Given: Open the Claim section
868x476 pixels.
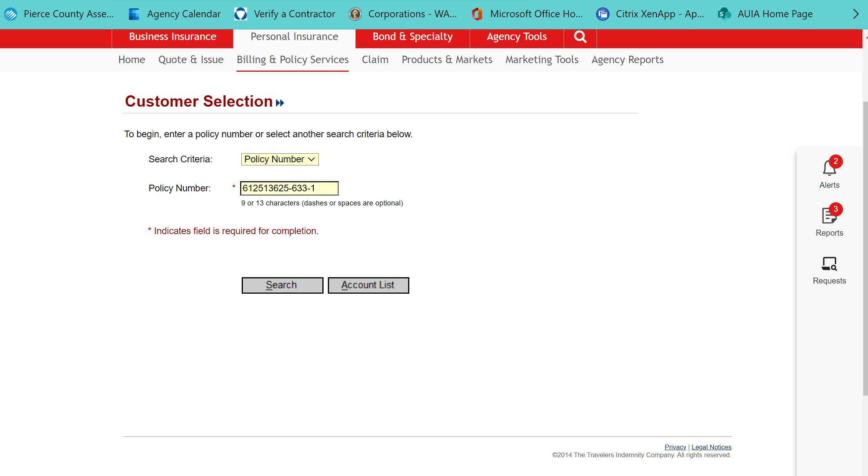Looking at the screenshot, I should pos(374,60).
